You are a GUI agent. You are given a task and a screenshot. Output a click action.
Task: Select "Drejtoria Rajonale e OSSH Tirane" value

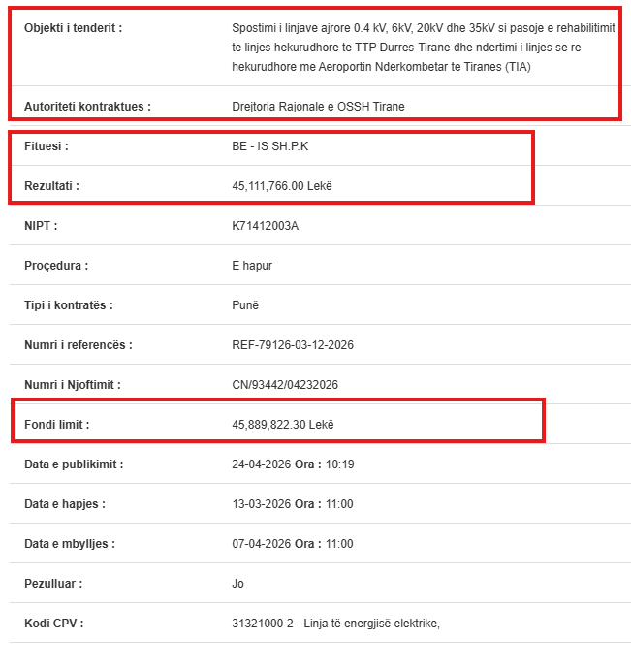coord(319,106)
